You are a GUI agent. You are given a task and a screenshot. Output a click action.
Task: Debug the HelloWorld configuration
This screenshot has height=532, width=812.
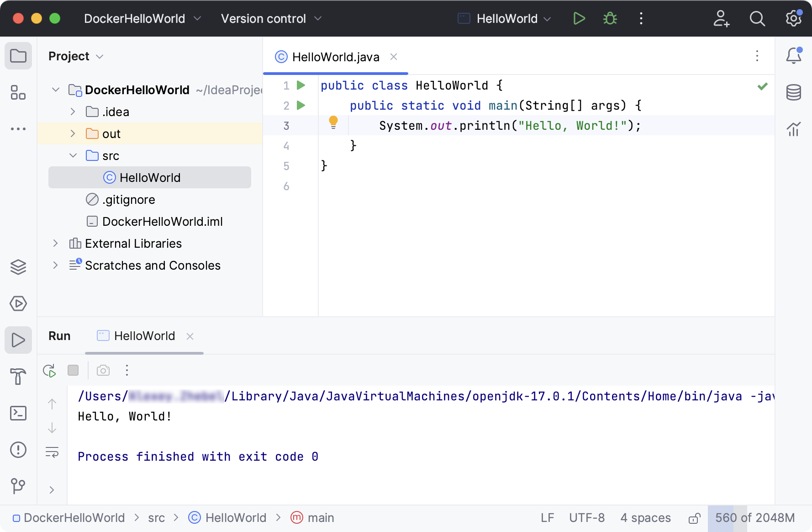pos(610,18)
